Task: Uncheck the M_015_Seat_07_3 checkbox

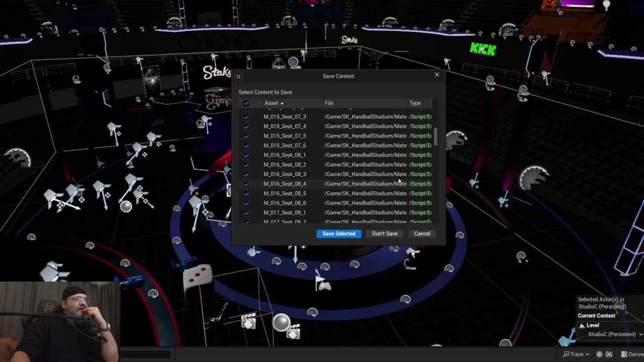Action: click(x=246, y=117)
